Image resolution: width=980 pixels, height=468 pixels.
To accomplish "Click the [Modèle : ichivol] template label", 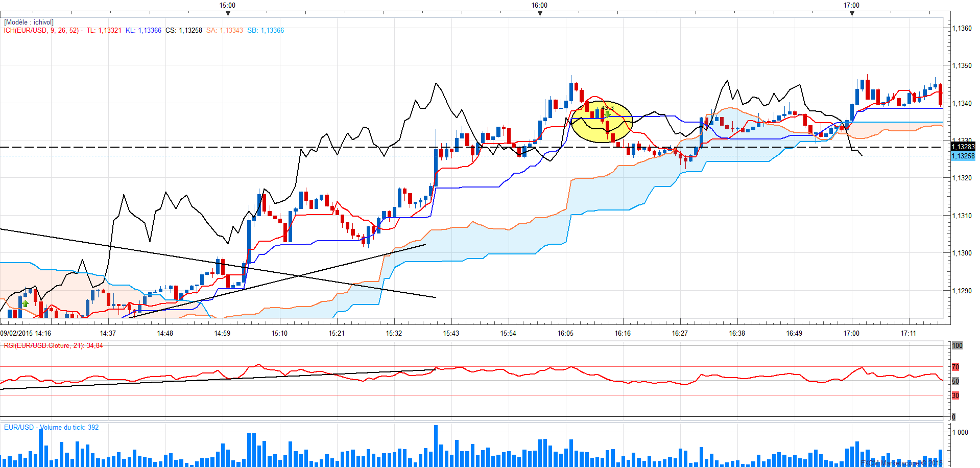I will pos(29,22).
